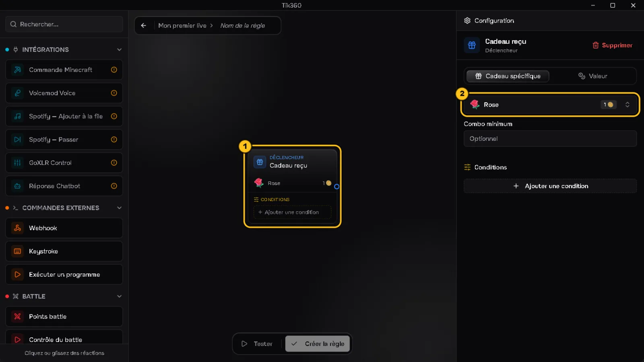Image resolution: width=644 pixels, height=362 pixels.
Task: Collapse the INTÉGRATIONS section
Action: tap(119, 50)
